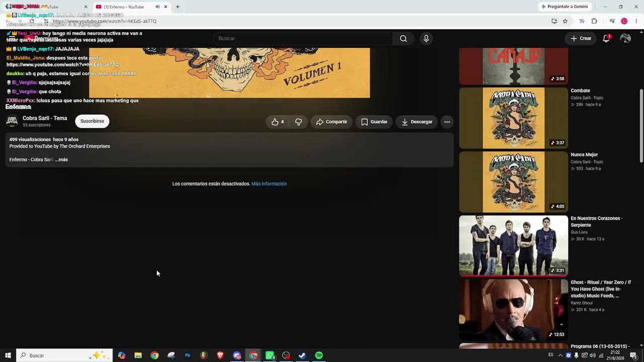Click the Rantz Ghoul channel name
The width and height of the screenshot is (644, 362).
point(582,303)
